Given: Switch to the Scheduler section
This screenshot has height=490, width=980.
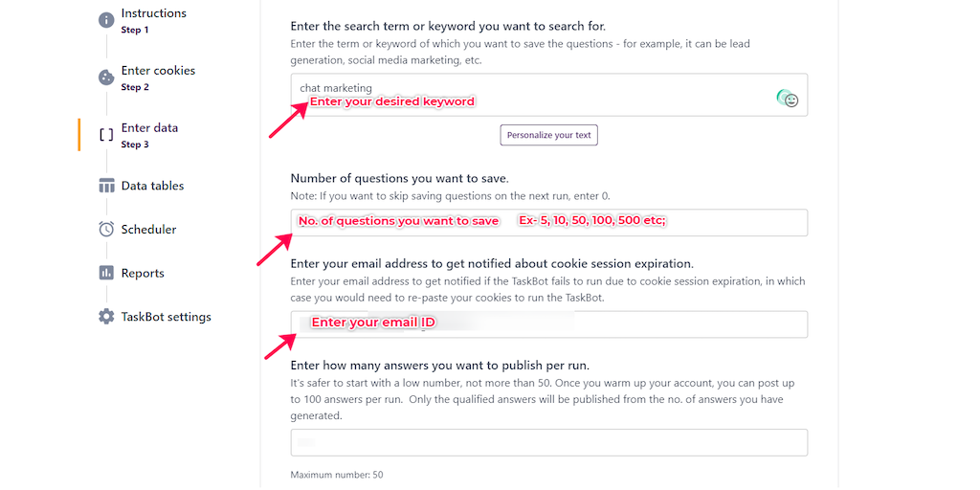Looking at the screenshot, I should pos(148,230).
